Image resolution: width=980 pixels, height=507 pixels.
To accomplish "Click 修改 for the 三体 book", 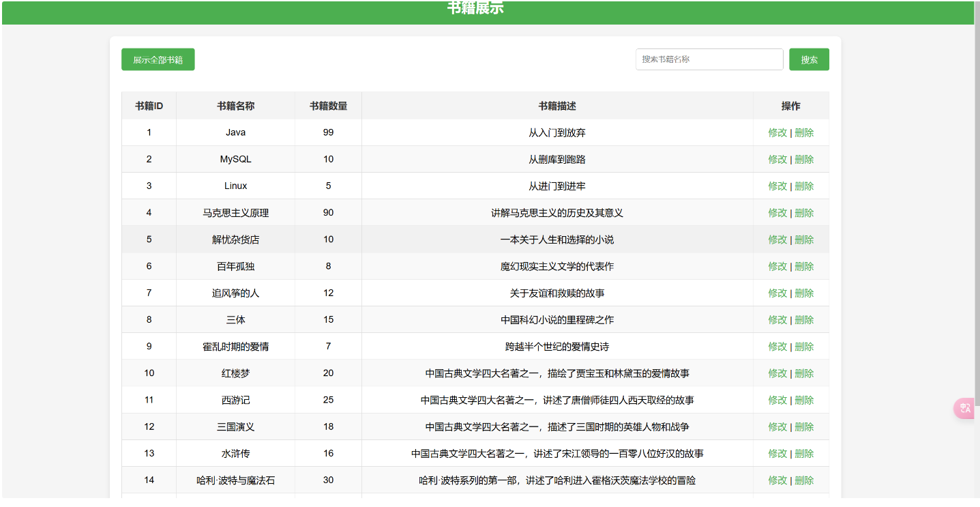I will (777, 319).
